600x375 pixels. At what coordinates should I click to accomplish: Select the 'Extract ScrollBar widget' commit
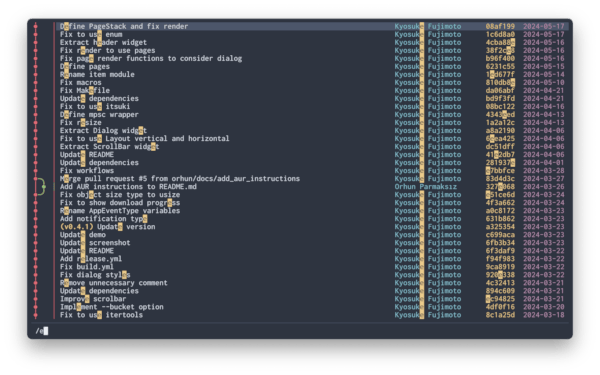(109, 147)
